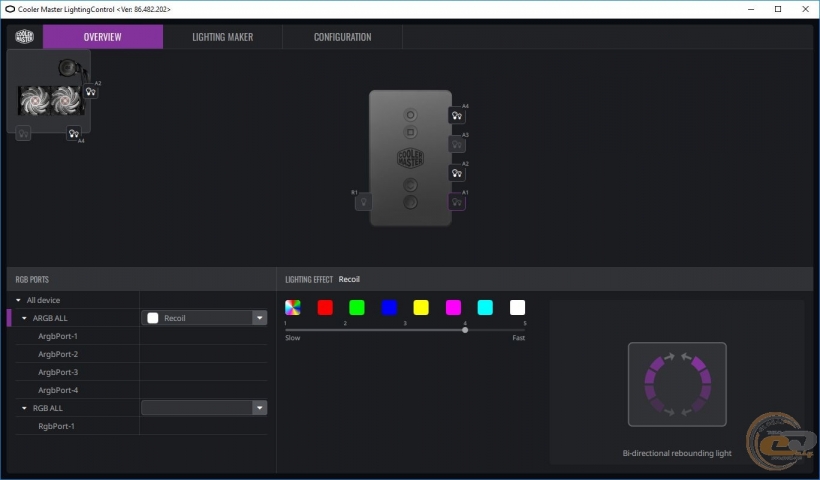Click the controller's top round button

coord(411,115)
